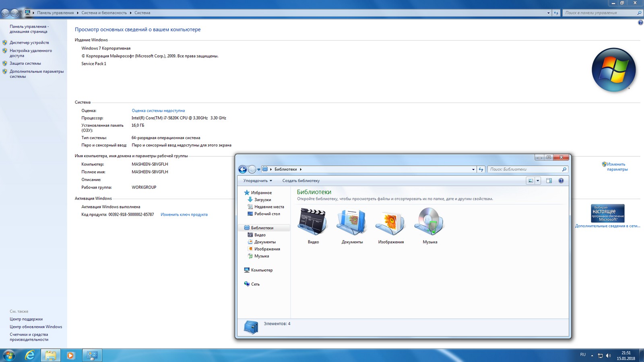
Task: Click Изменить параметры link
Action: click(617, 167)
